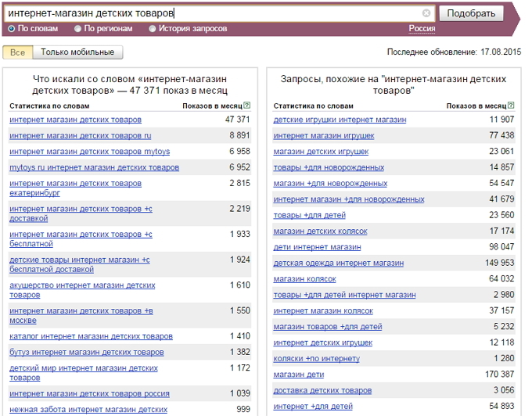The image size is (532, 416).
Task: Open 'интернет магазин детских товаров' link
Action: point(75,120)
